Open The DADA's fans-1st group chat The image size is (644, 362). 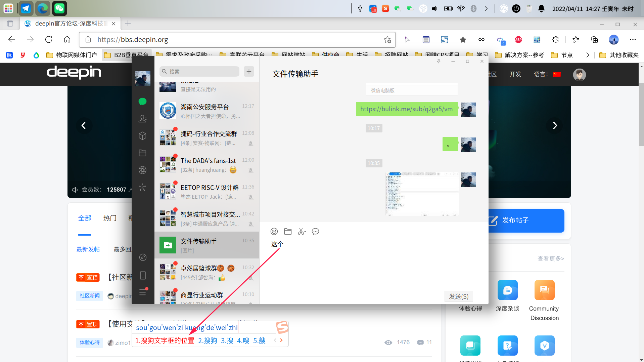[x=207, y=164]
